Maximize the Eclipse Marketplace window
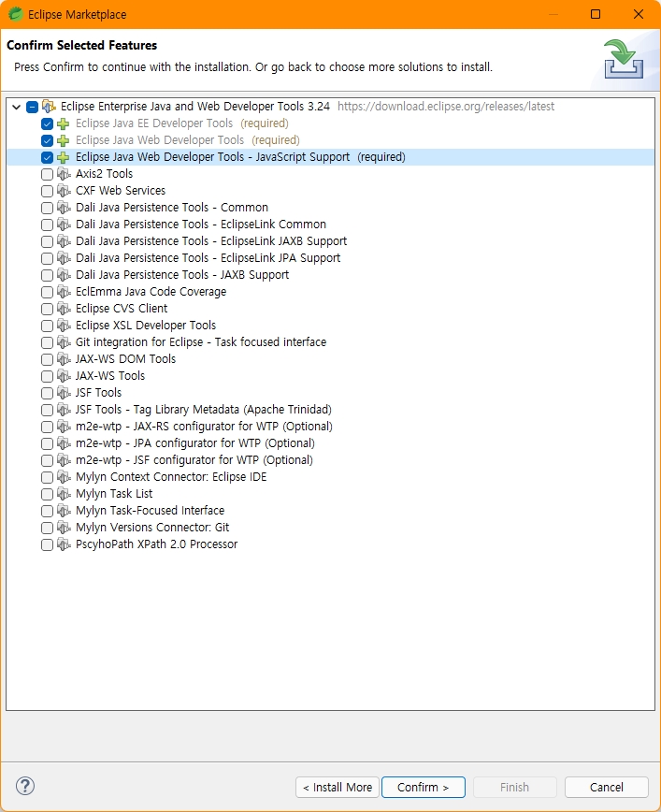This screenshot has height=812, width=661. tap(596, 14)
